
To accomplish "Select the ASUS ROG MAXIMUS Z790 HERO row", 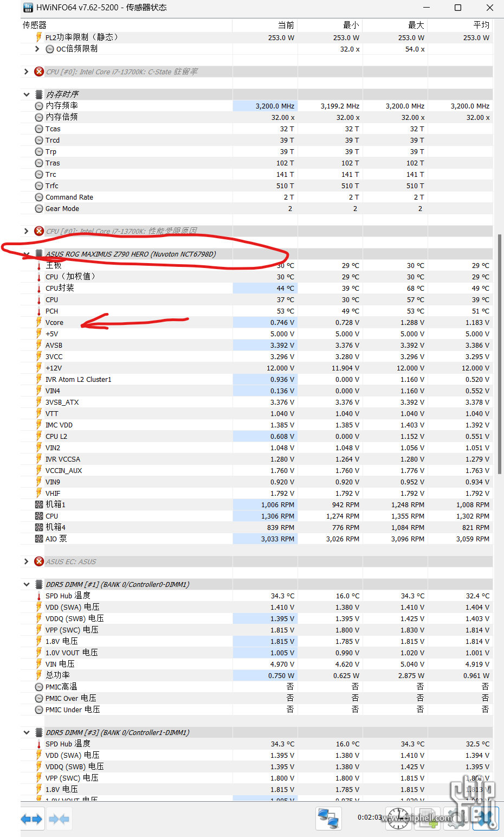I will (256, 254).
